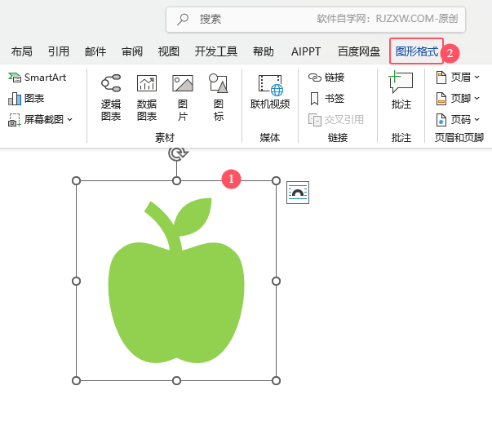
Task: Switch to the 视图 tab
Action: pyautogui.click(x=169, y=51)
